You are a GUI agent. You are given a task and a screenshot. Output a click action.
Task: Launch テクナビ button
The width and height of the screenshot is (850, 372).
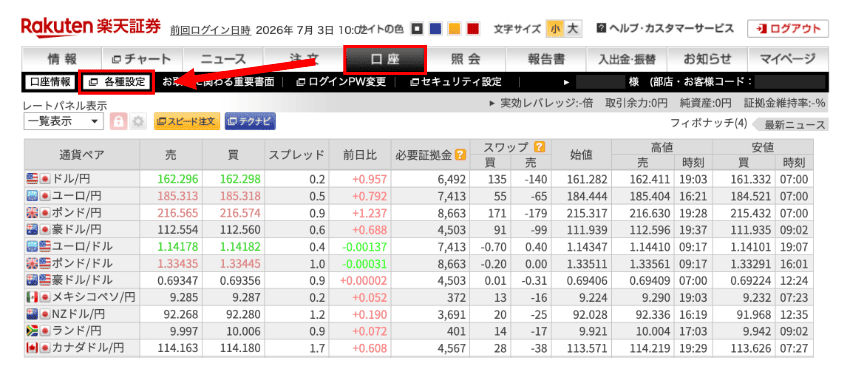click(250, 122)
